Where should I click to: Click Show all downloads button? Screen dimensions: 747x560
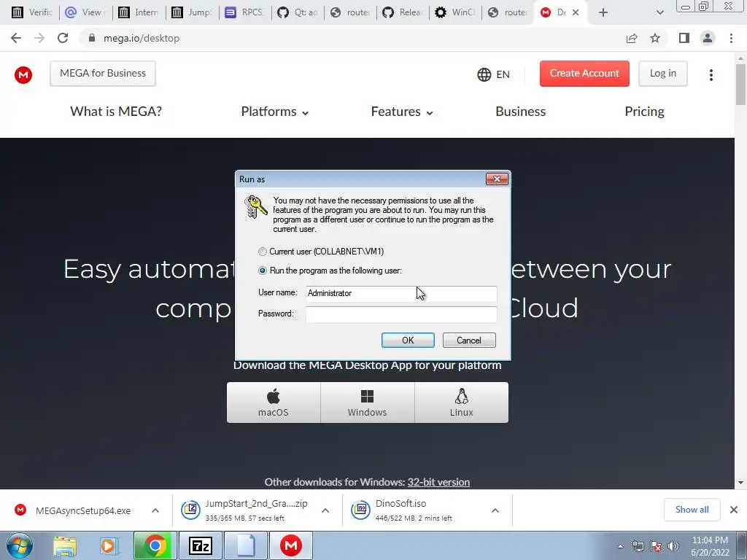point(692,510)
